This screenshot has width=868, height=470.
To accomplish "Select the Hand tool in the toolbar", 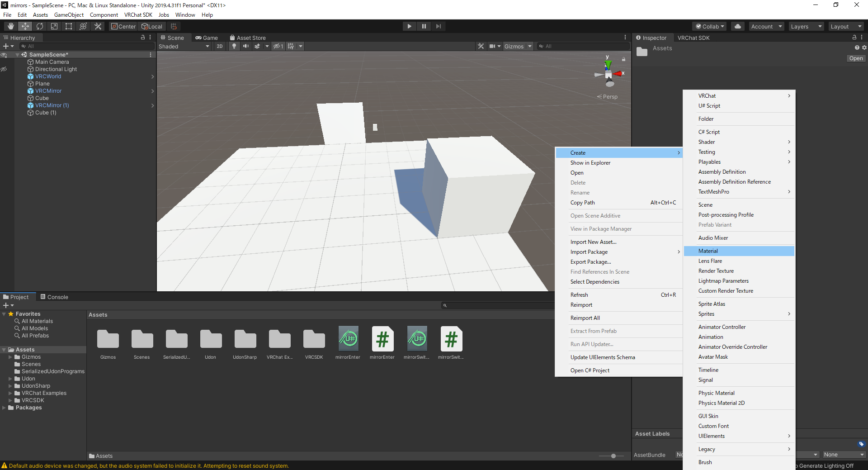I will point(11,26).
